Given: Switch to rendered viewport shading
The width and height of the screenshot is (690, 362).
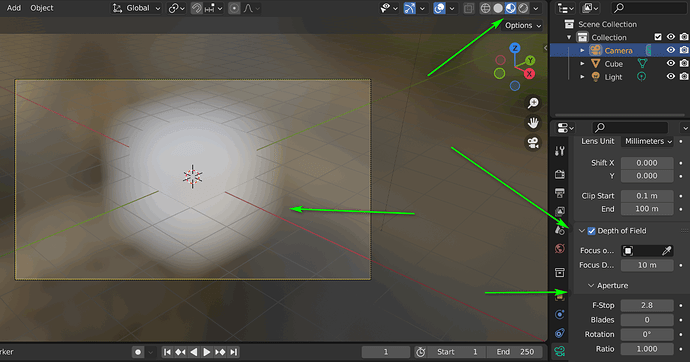Looking at the screenshot, I should click(x=523, y=8).
